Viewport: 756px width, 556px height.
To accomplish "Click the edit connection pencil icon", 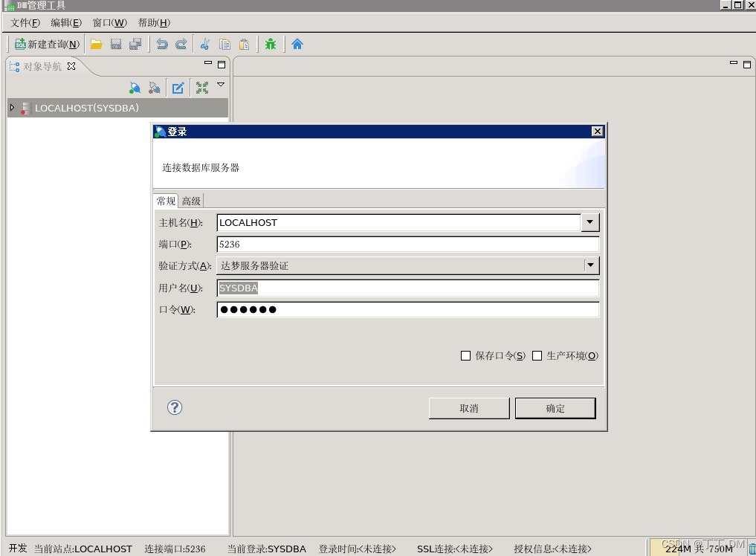I will click(178, 88).
